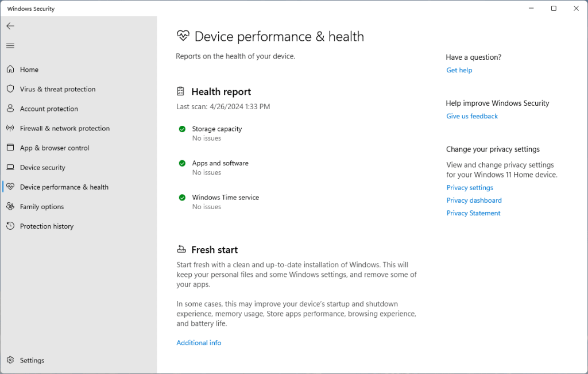Open Settings label in sidebar

[32, 360]
